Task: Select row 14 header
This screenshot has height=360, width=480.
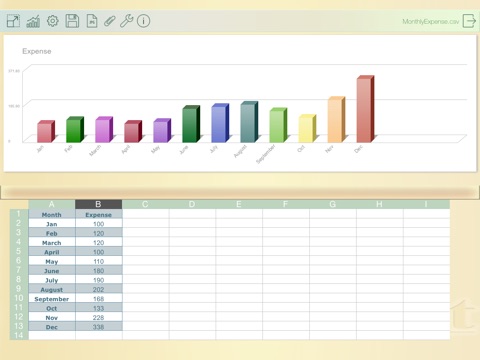Action: pos(19,335)
